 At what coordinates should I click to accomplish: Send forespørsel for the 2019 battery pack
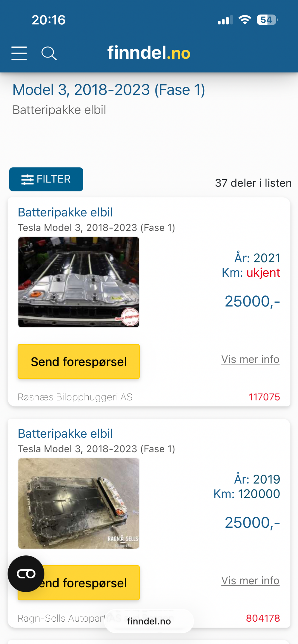coord(90,583)
